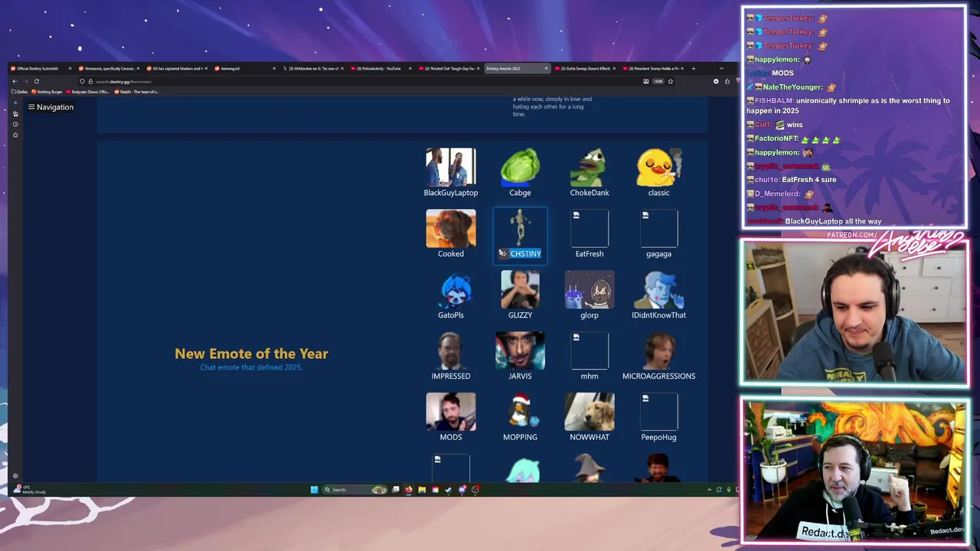980x551 pixels.
Task: Vote for the Cooked dog emote
Action: point(451,234)
